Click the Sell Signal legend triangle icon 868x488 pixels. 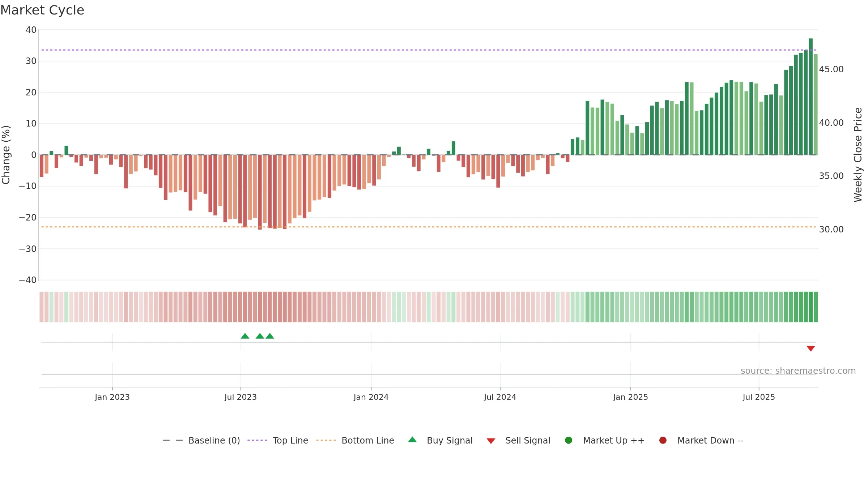(491, 441)
